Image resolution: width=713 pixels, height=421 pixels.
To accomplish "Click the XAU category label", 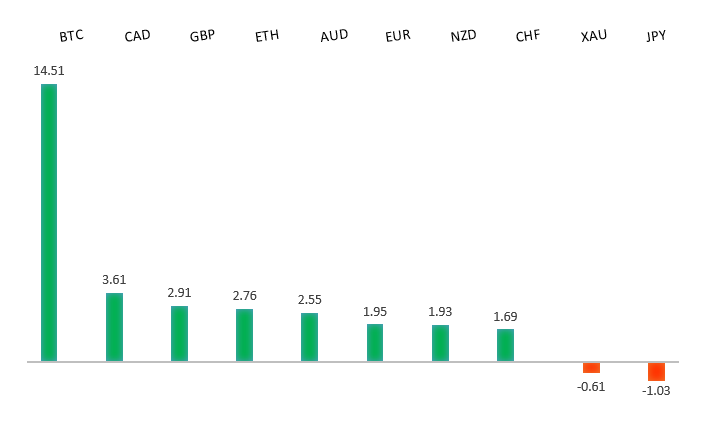I will [x=593, y=36].
